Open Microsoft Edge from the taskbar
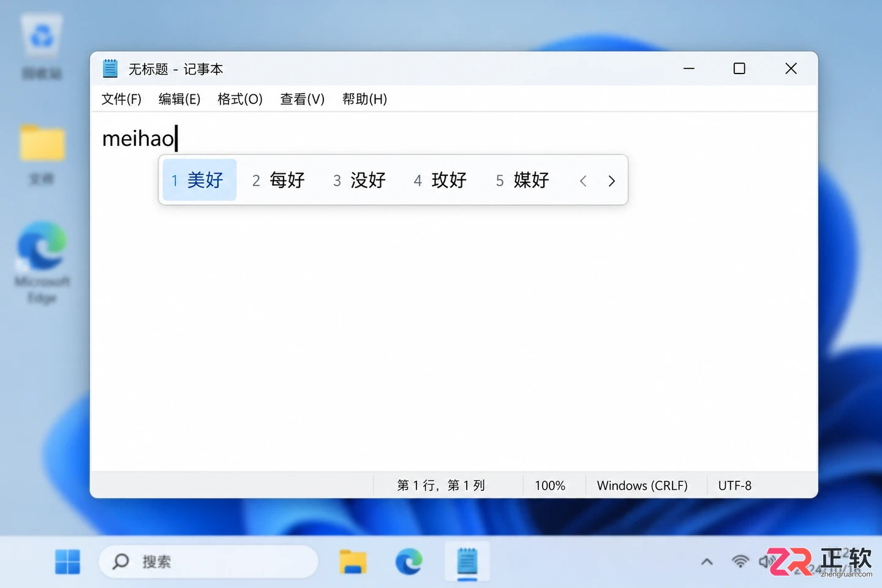882x588 pixels. (x=409, y=562)
